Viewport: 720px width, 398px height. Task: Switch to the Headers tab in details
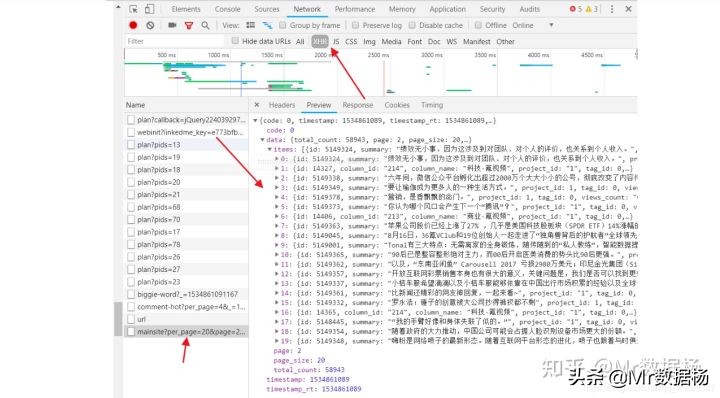(282, 105)
